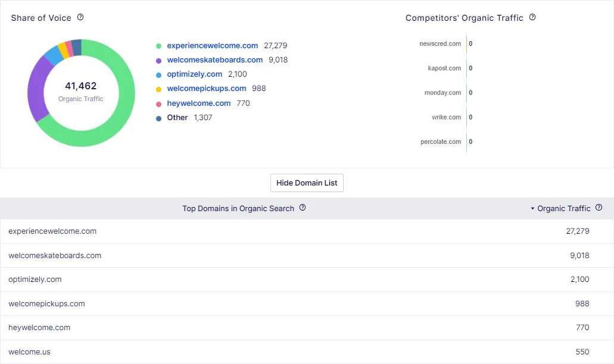Viewport: 614px width, 364px height.
Task: Click the Competitors' Organic Traffic title
Action: (464, 18)
